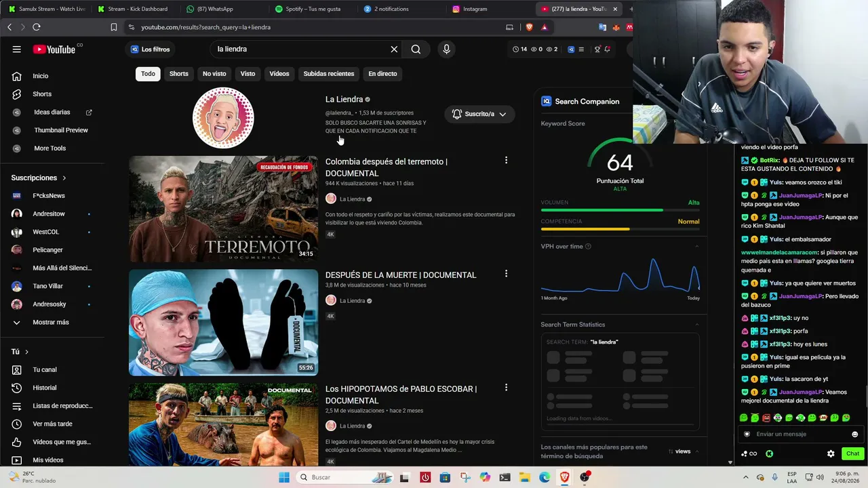868x488 pixels.
Task: Start voice search with the microphone
Action: pyautogui.click(x=446, y=49)
